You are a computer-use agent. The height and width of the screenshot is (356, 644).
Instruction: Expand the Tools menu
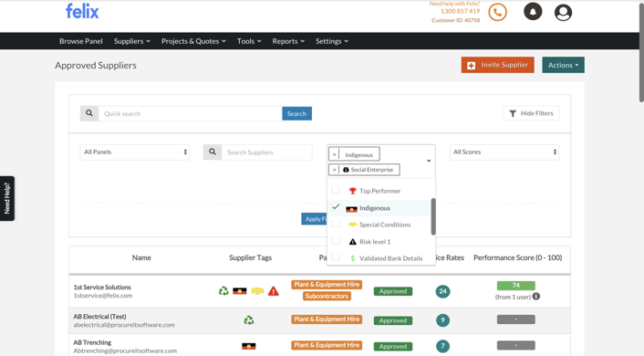point(249,41)
